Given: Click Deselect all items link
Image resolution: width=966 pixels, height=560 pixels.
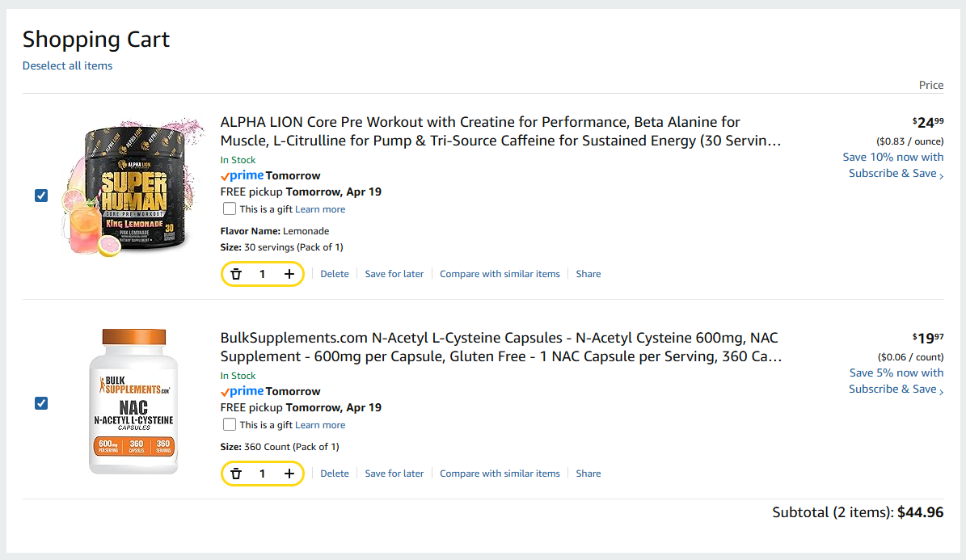Looking at the screenshot, I should (x=68, y=65).
